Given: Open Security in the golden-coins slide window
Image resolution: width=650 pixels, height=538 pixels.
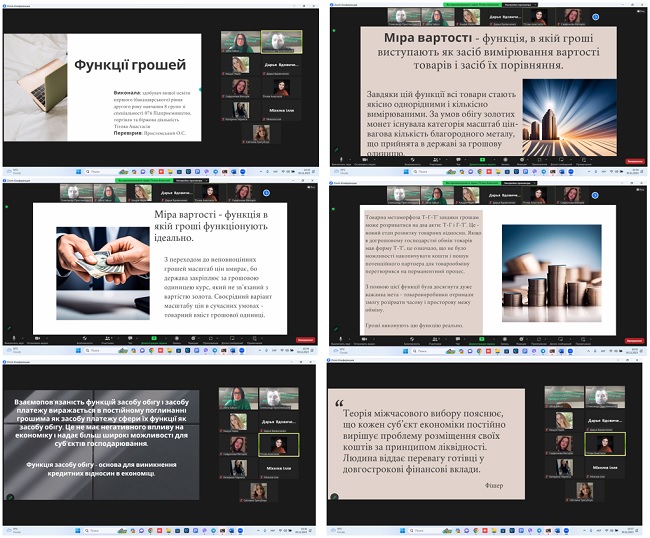Looking at the screenshot, I should [412, 160].
